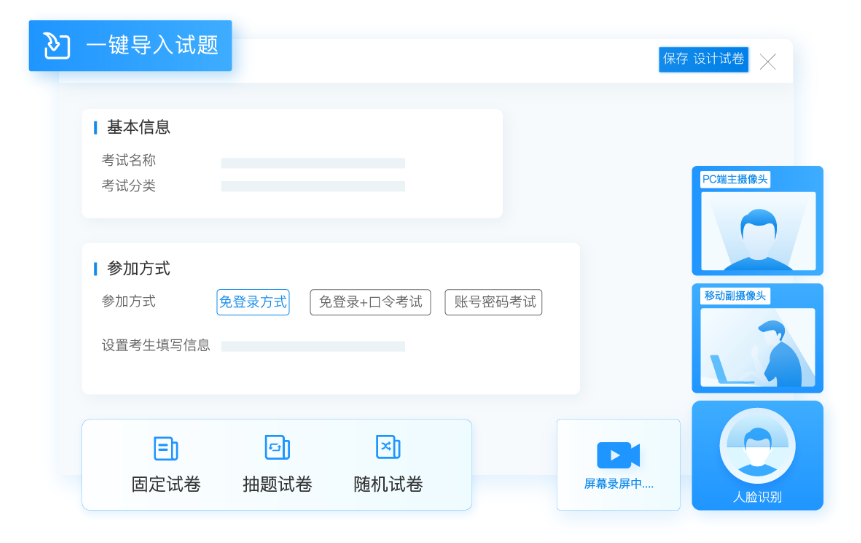The height and width of the screenshot is (543, 861).
Task: Open the PC端主摄像头 camera preview
Action: pos(757,229)
